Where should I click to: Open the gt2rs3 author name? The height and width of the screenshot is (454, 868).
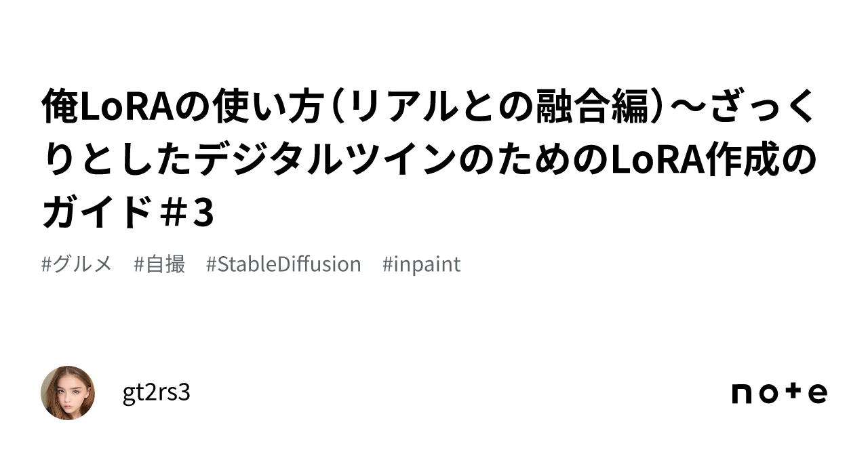tap(157, 392)
